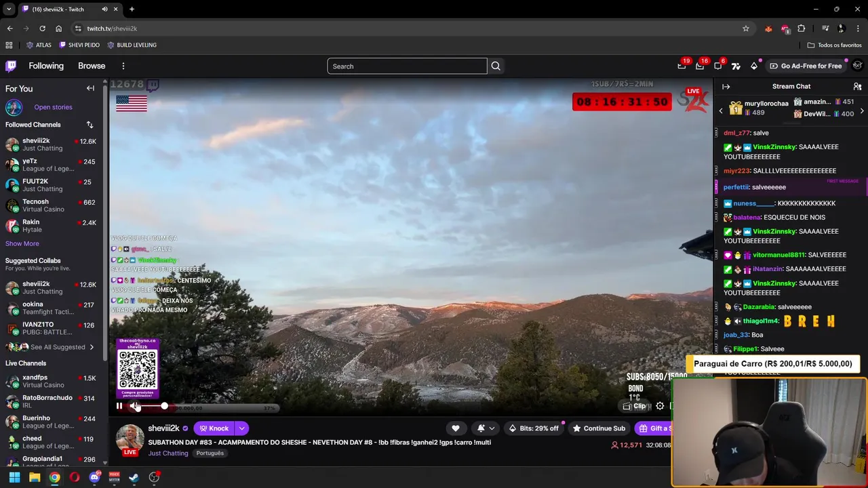Create a Clip from the stream

(x=635, y=406)
